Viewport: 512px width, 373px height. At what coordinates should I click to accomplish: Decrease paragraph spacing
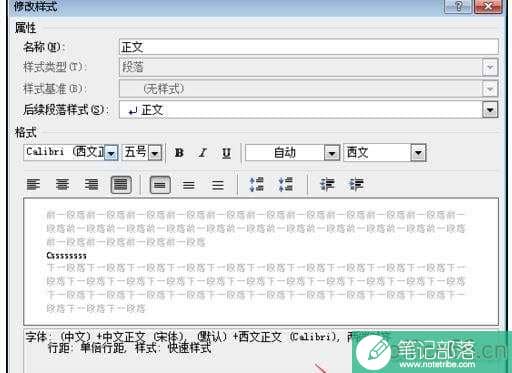pos(285,184)
